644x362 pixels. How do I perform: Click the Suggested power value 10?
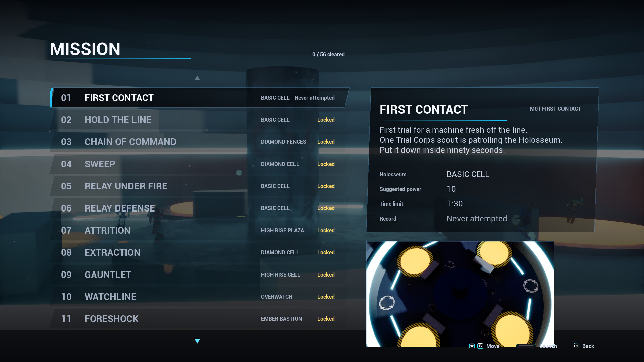tap(451, 189)
